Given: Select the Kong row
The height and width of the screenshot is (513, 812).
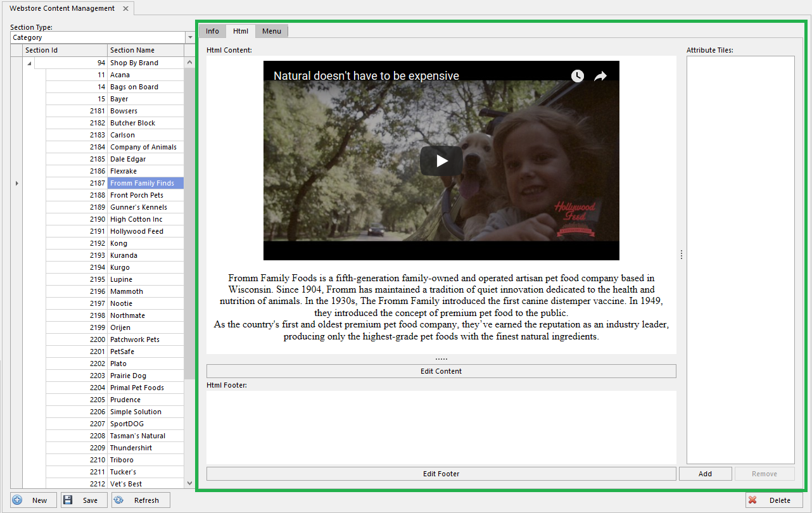Looking at the screenshot, I should [115, 243].
